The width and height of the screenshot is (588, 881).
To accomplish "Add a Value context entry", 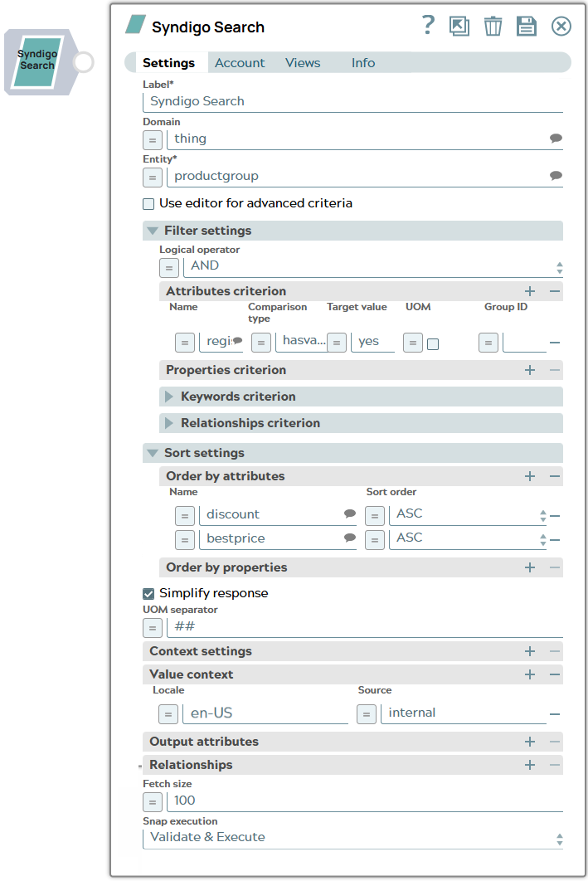I will point(530,674).
